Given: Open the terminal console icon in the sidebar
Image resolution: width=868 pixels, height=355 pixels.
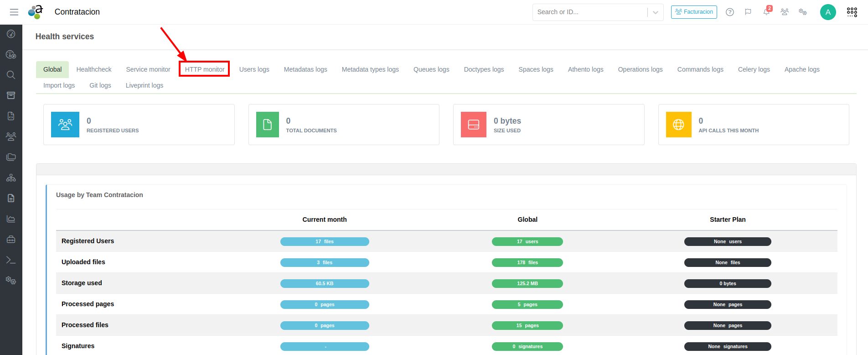Looking at the screenshot, I should (11, 260).
